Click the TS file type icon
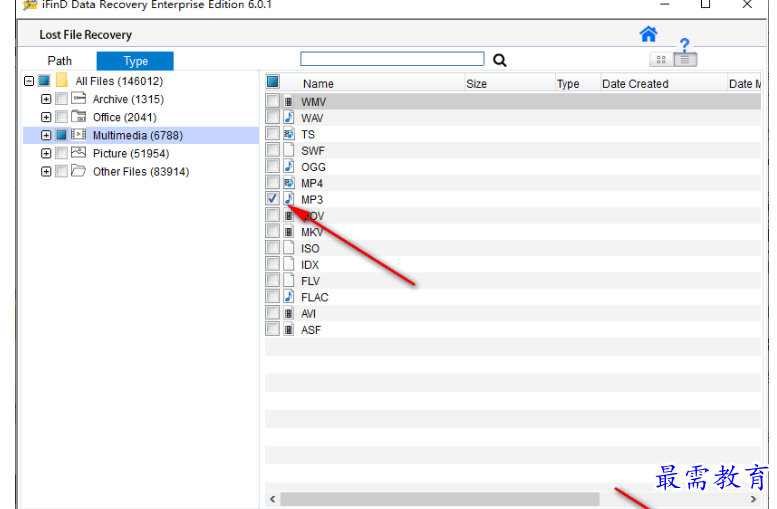The height and width of the screenshot is (509, 777). click(x=289, y=134)
